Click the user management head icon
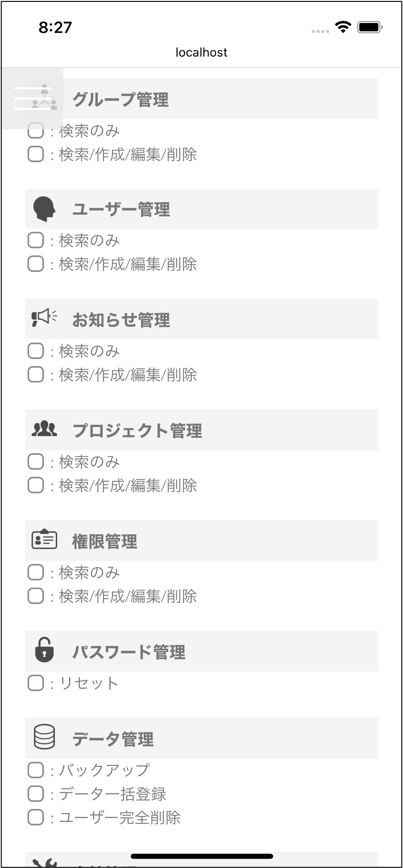This screenshot has height=868, width=403. pyautogui.click(x=44, y=209)
